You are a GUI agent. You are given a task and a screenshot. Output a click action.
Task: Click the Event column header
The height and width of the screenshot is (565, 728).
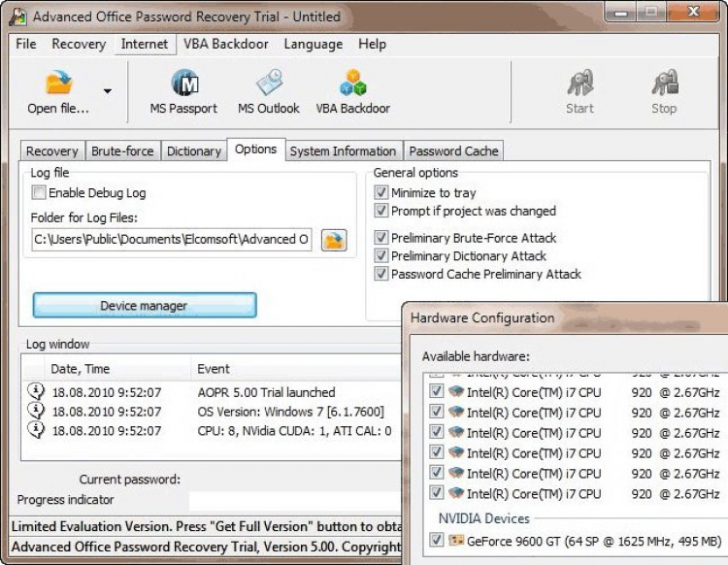tap(296, 369)
